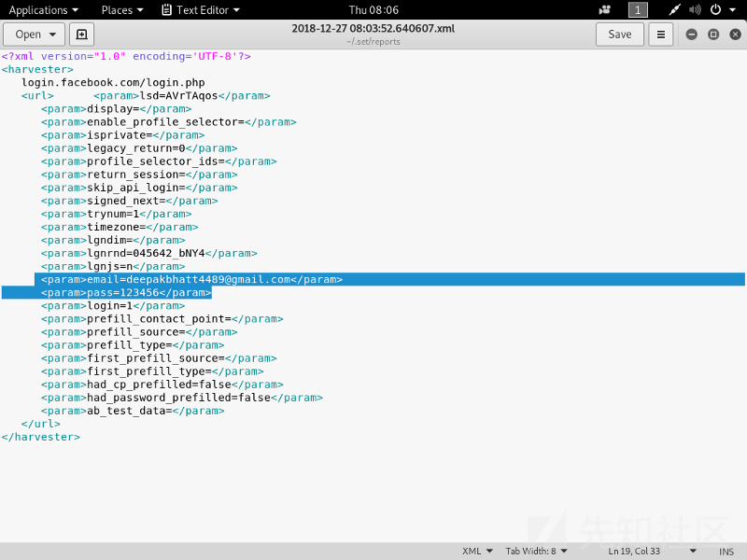
Task: Open the power system menu icon
Action: click(715, 10)
